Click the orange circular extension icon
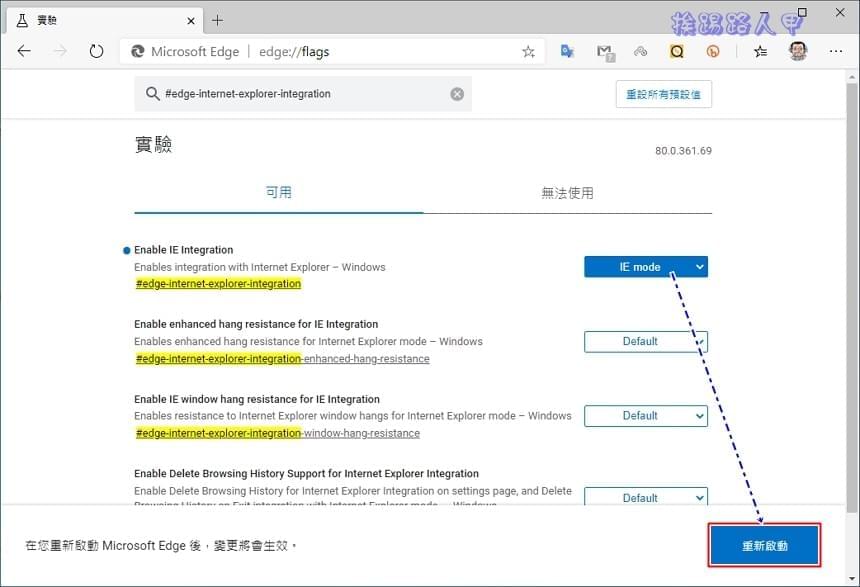The width and height of the screenshot is (860, 587). tap(713, 52)
